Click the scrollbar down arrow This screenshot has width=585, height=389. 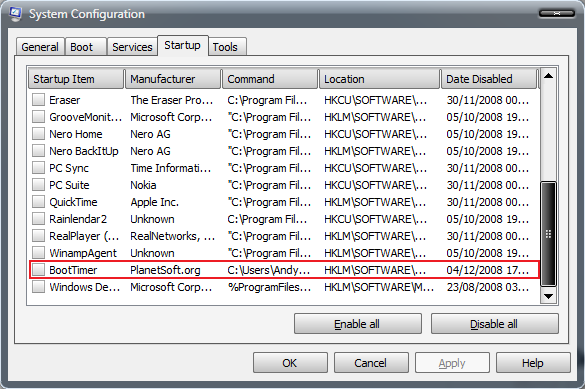pos(548,297)
